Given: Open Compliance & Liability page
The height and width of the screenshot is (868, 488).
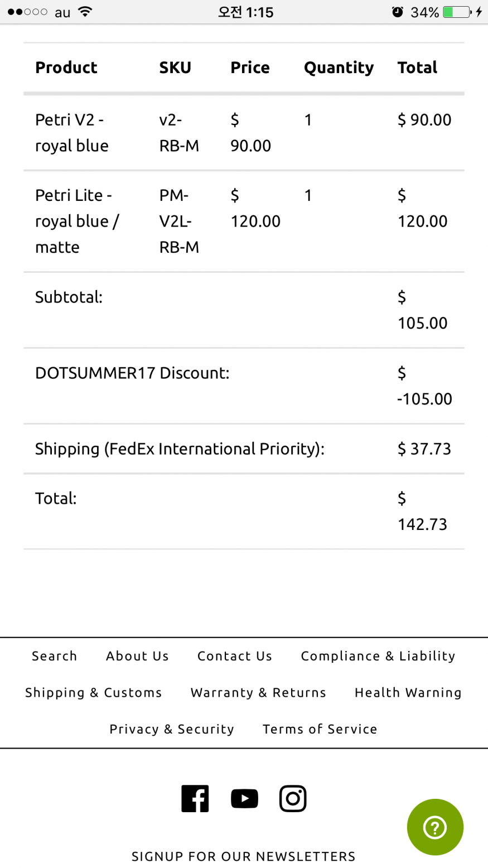Looking at the screenshot, I should point(378,656).
